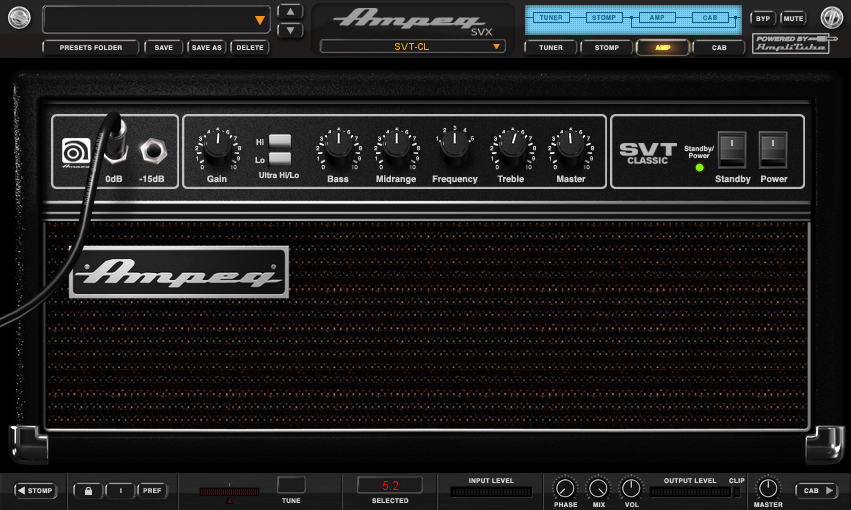
Task: Toggle the Standby rocker switch
Action: click(732, 150)
